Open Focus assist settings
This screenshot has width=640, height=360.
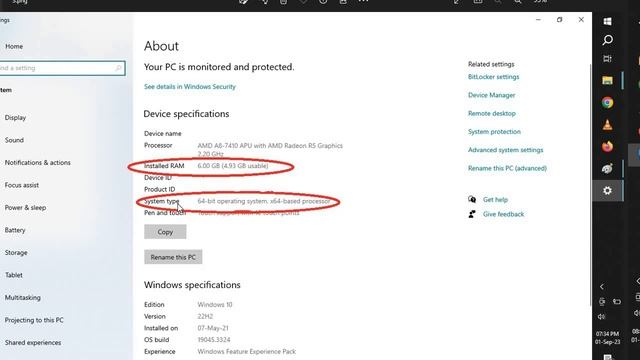click(x=22, y=185)
